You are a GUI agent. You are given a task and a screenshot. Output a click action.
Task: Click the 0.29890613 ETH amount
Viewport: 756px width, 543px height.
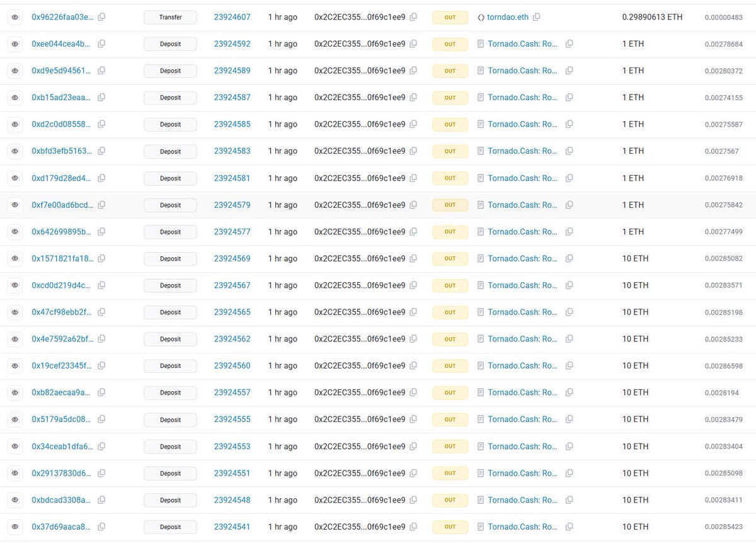tap(652, 17)
